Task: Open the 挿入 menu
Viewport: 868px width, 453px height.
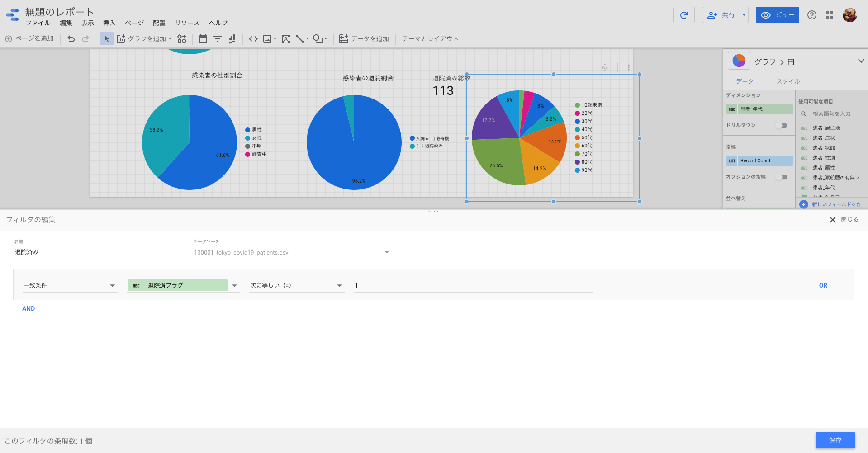Action: pyautogui.click(x=109, y=23)
